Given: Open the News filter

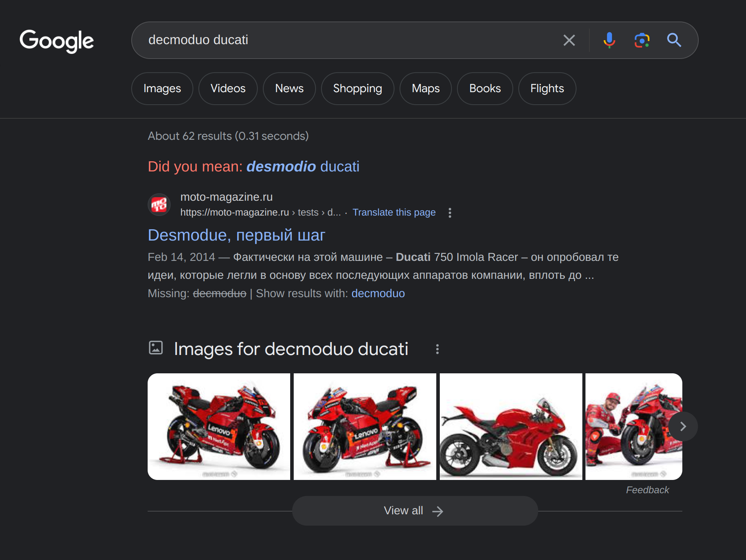Looking at the screenshot, I should (x=289, y=89).
